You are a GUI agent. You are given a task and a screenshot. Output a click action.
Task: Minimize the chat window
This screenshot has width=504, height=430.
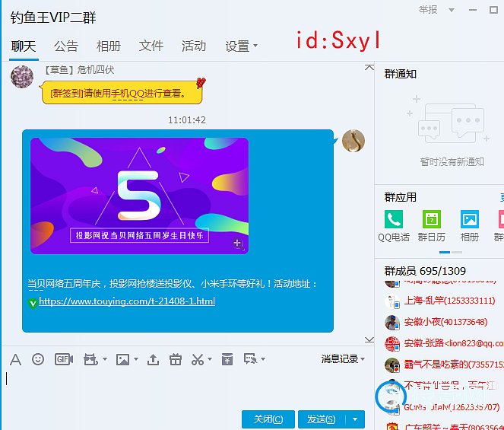[473, 10]
